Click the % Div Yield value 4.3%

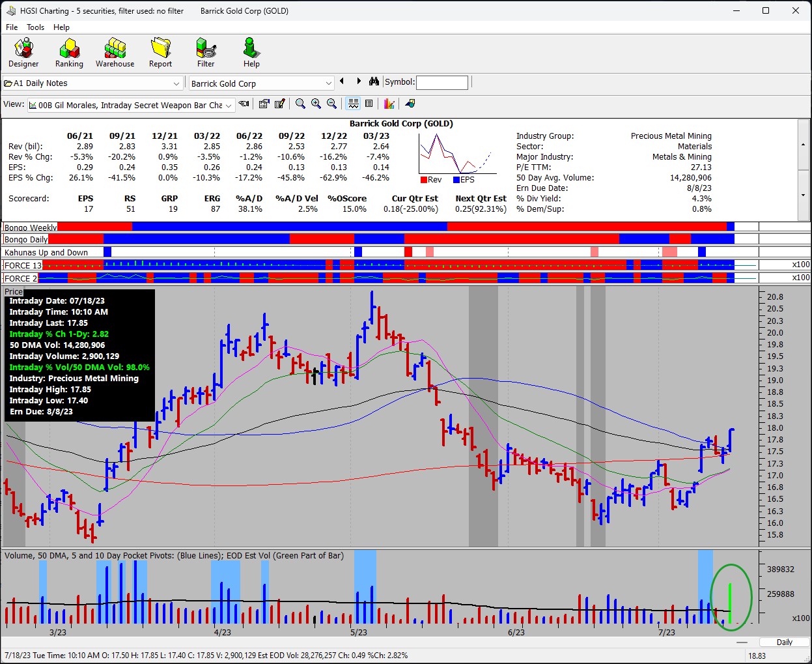click(702, 199)
